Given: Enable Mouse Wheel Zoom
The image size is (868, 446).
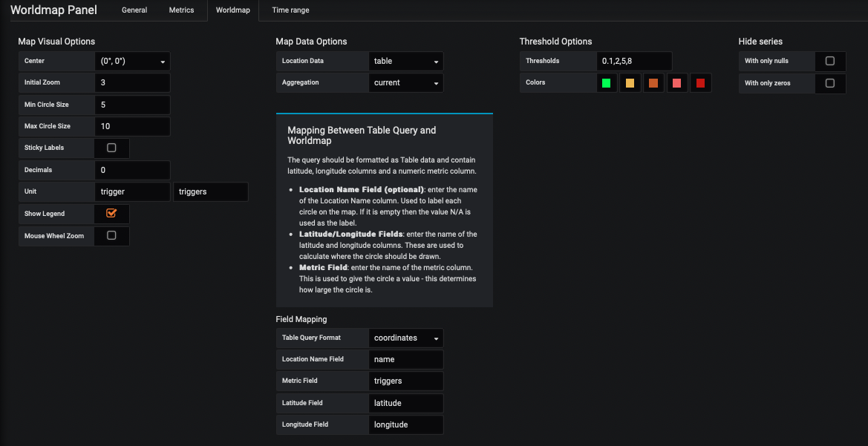Looking at the screenshot, I should pos(112,235).
